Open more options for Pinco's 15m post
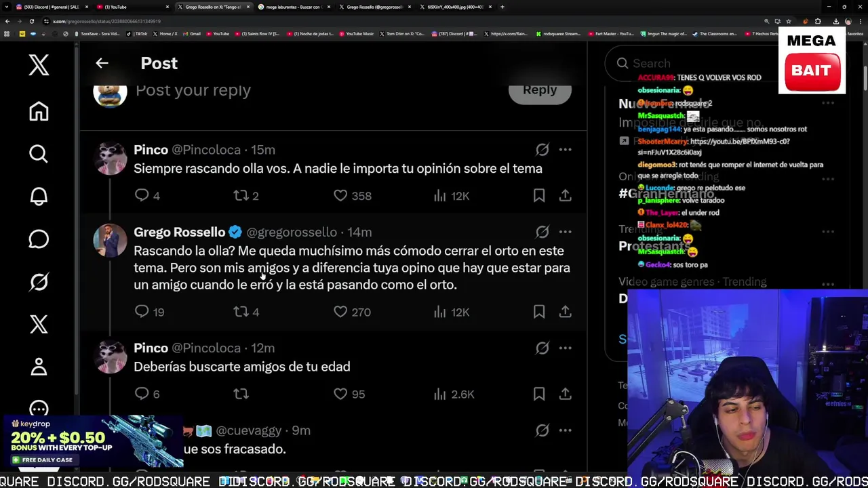The height and width of the screenshot is (488, 868). [565, 150]
